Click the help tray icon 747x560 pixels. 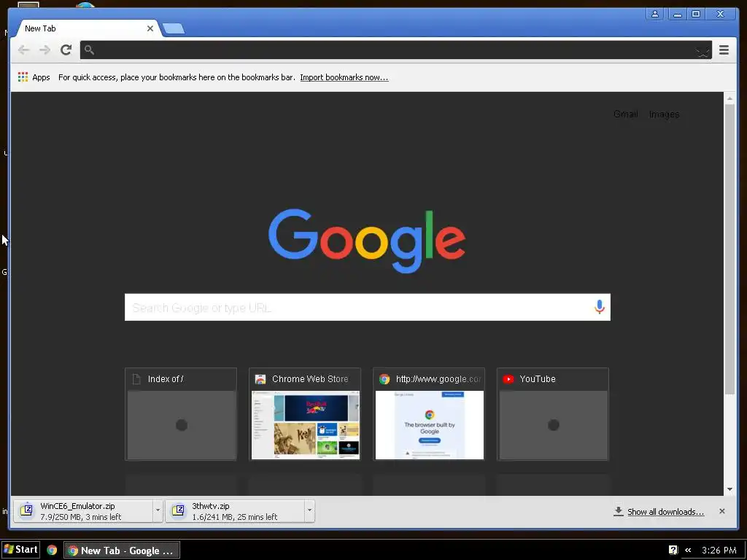tap(673, 550)
